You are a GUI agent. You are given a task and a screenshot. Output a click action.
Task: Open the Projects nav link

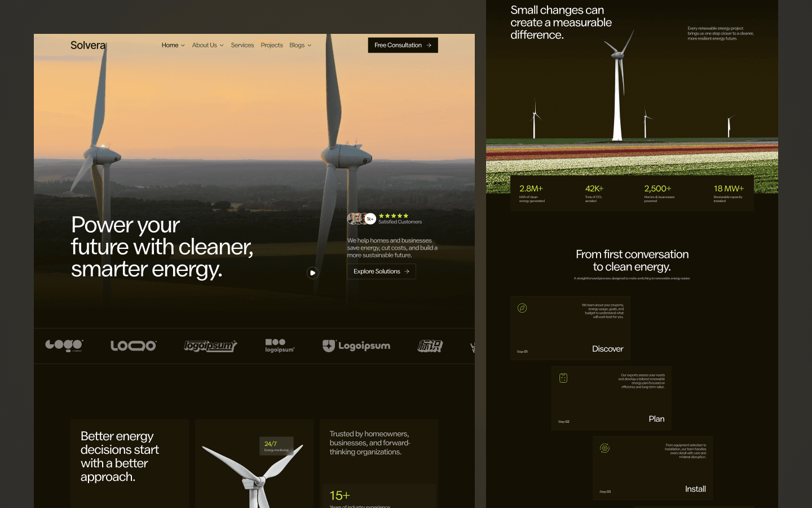272,45
